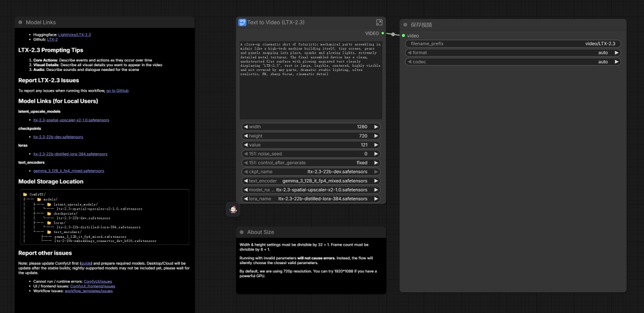
Task: Select next control_after_generate option
Action: [x=376, y=163]
